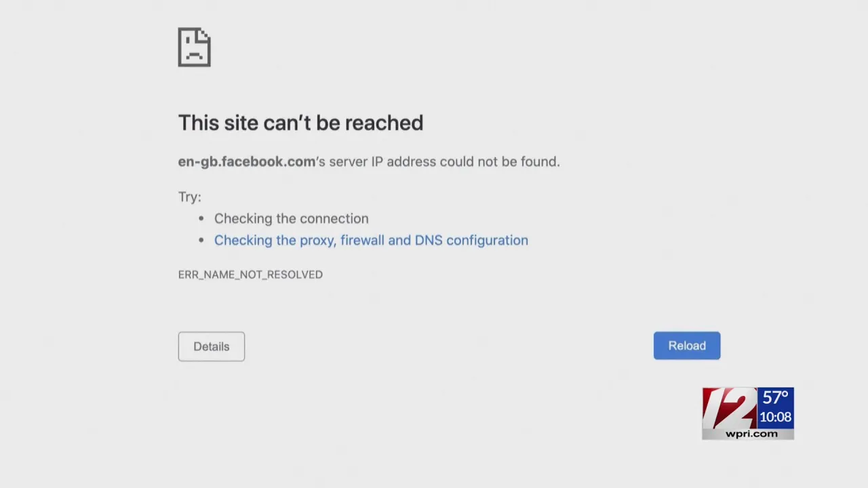
Task: Click the bullet before Checking the connection
Action: click(201, 218)
